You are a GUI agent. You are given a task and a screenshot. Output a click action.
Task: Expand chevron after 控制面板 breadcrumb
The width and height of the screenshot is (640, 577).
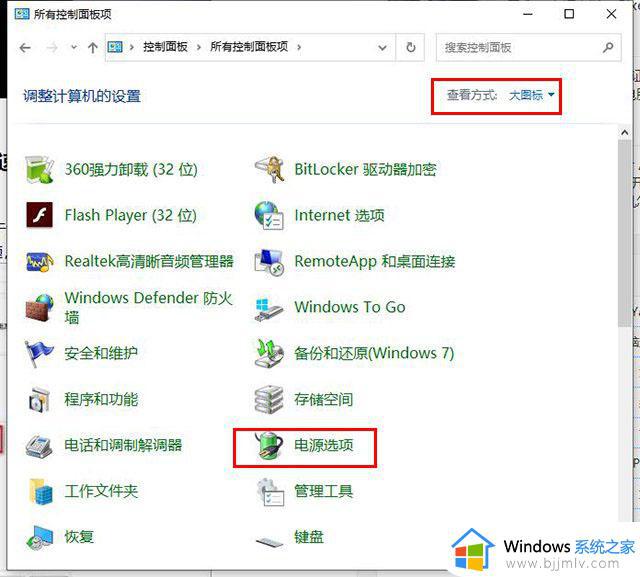[x=199, y=47]
